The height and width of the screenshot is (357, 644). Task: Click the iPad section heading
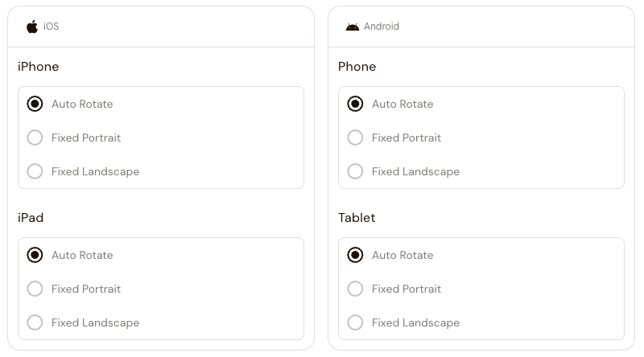coord(31,218)
